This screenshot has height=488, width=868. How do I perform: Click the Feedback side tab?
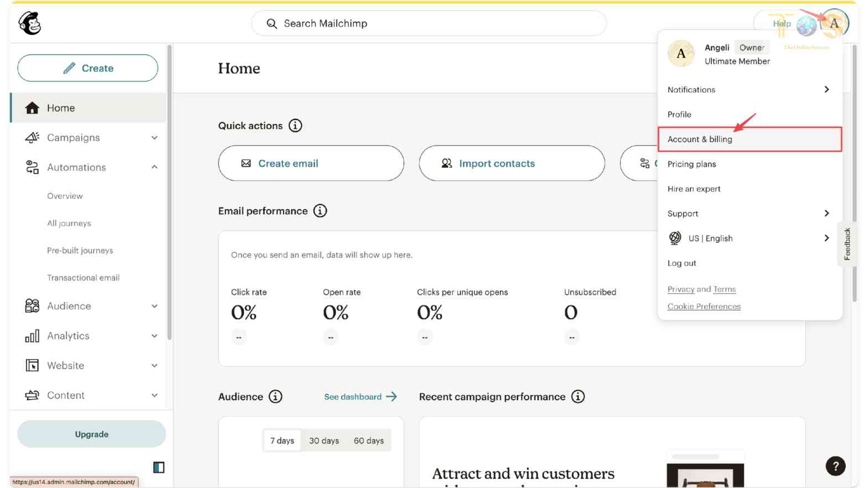(x=848, y=244)
